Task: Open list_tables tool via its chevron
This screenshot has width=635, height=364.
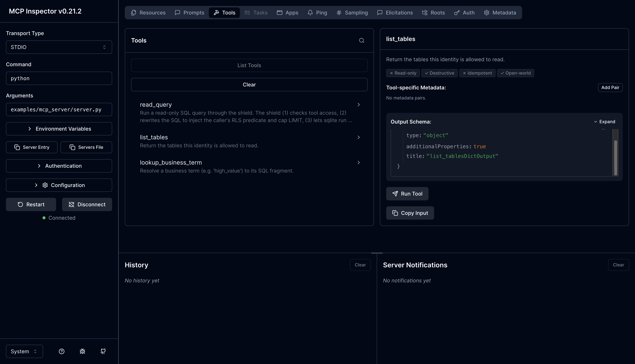Action: [x=359, y=137]
